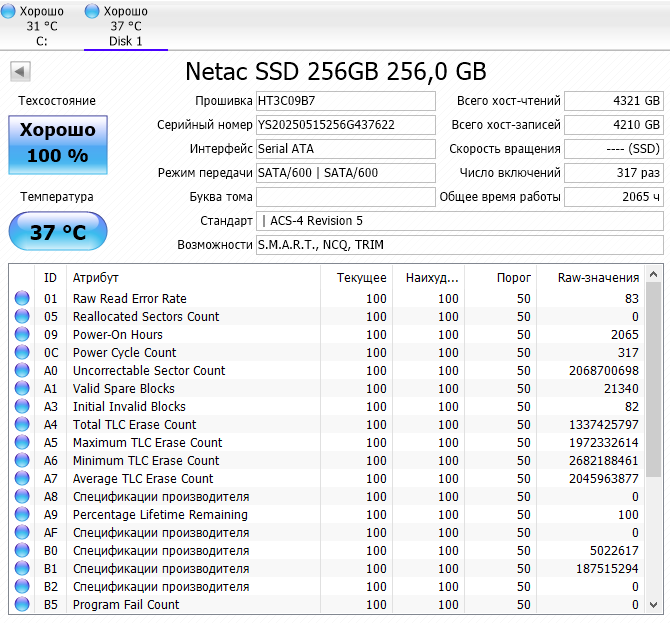This screenshot has height=623, width=670.
Task: Click status orb for Total TLC Erase Count
Action: [23, 425]
